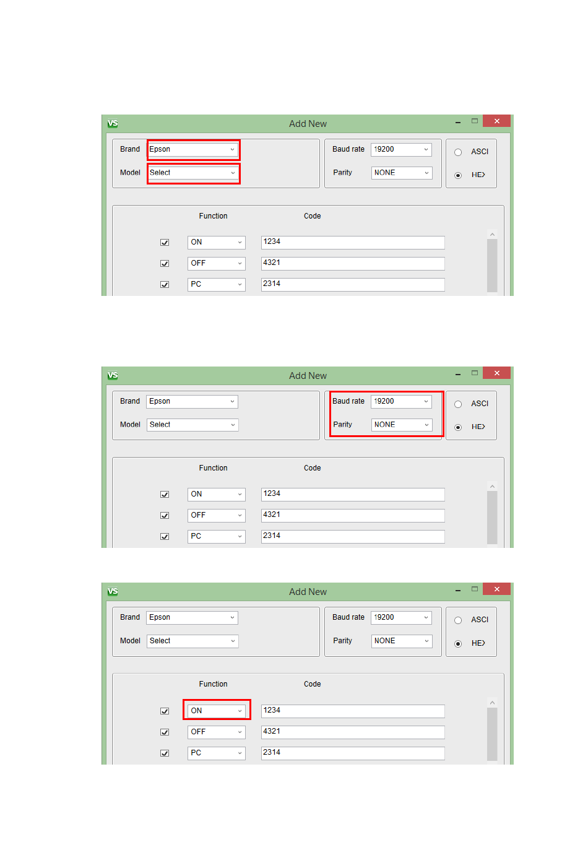Click the 4321 code field in the top window
The width and height of the screenshot is (588, 868).
353,264
